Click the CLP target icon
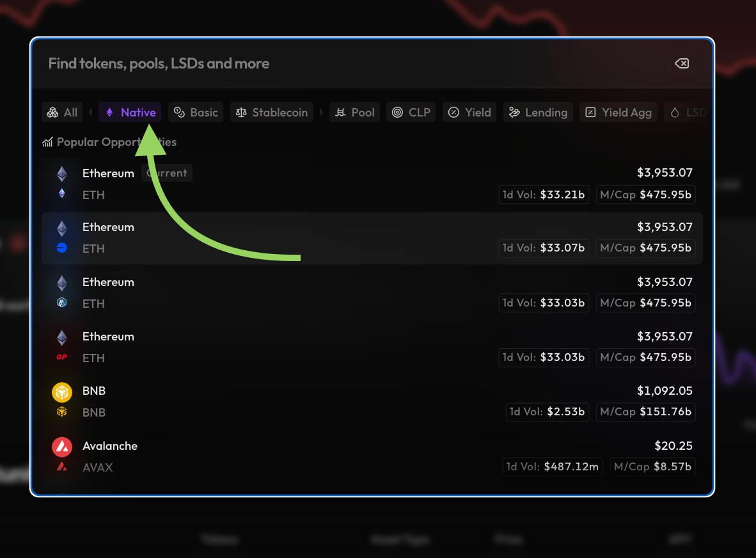The image size is (756, 558). click(x=397, y=113)
